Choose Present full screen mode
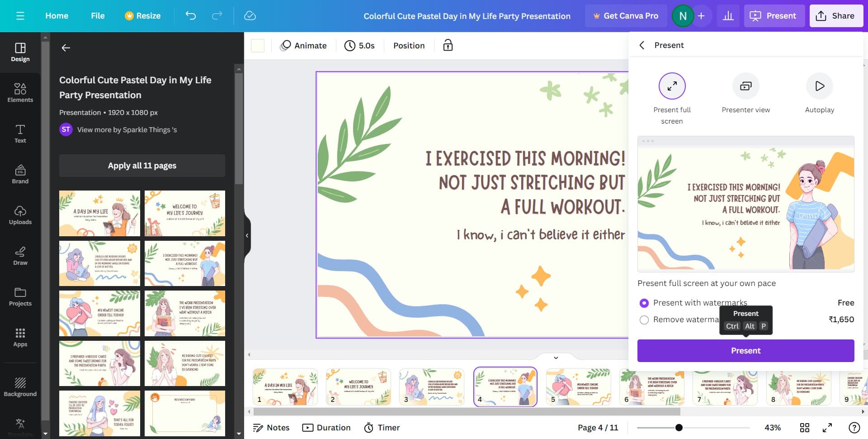Viewport: 868px width, 439px height. pos(672,86)
